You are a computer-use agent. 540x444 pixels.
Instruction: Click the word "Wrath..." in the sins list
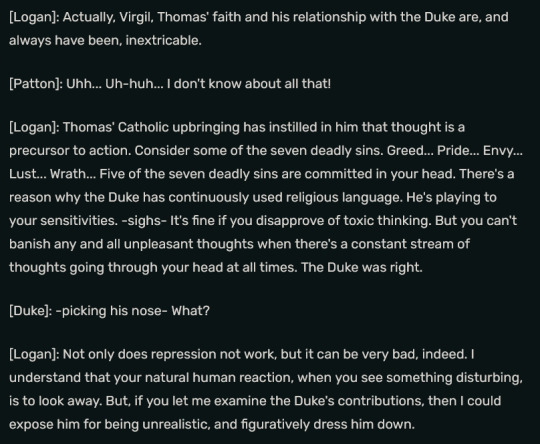[x=73, y=174]
